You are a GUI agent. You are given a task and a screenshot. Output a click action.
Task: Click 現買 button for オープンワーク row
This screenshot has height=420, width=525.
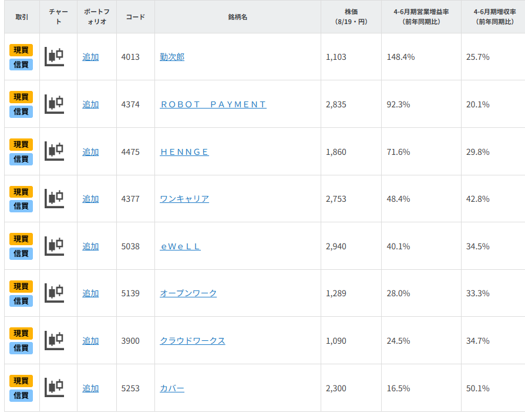coord(21,287)
